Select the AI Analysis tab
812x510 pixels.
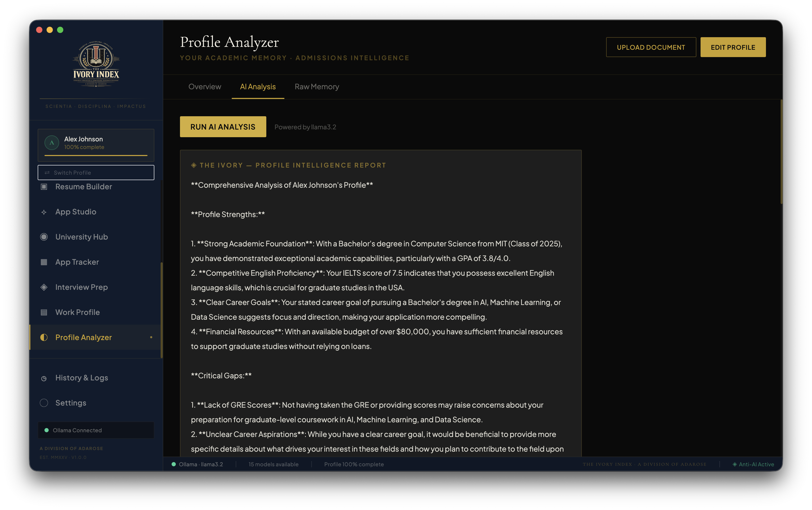coord(258,87)
